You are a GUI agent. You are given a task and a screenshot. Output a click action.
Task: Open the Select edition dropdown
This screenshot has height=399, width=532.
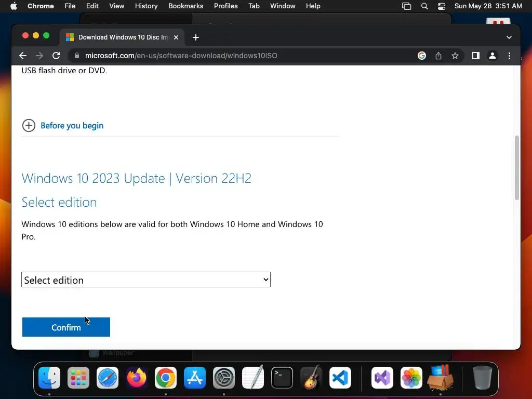pyautogui.click(x=146, y=280)
